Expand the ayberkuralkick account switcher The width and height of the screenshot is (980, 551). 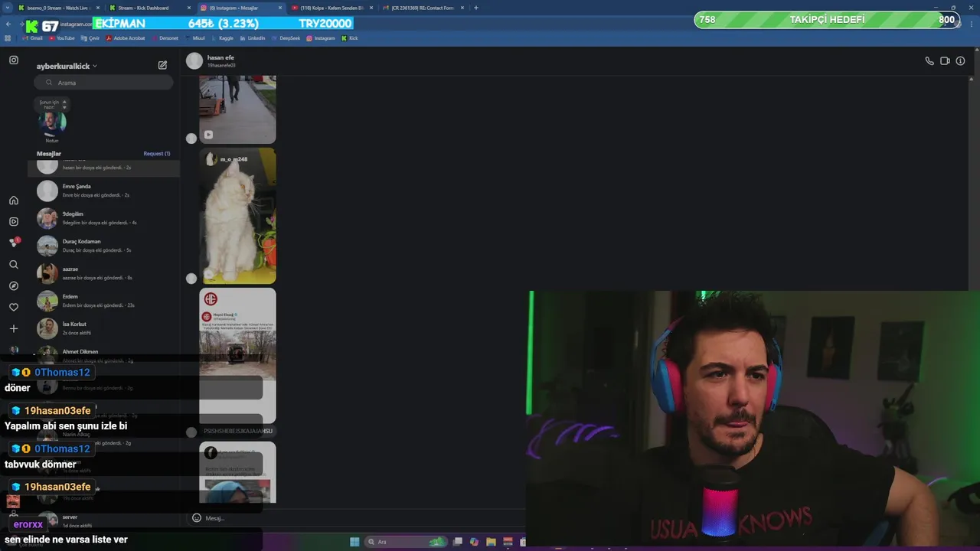point(67,66)
